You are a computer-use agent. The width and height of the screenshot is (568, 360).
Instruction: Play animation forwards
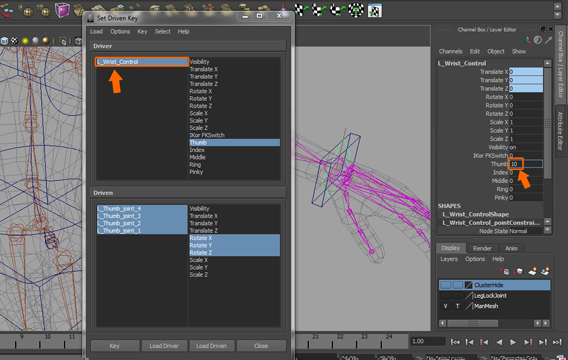pos(513,342)
